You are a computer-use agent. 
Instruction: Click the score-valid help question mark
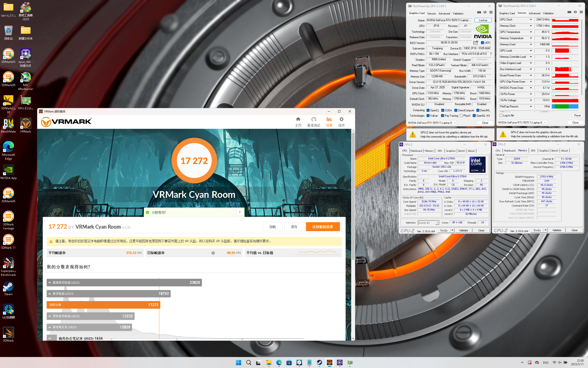(x=240, y=212)
